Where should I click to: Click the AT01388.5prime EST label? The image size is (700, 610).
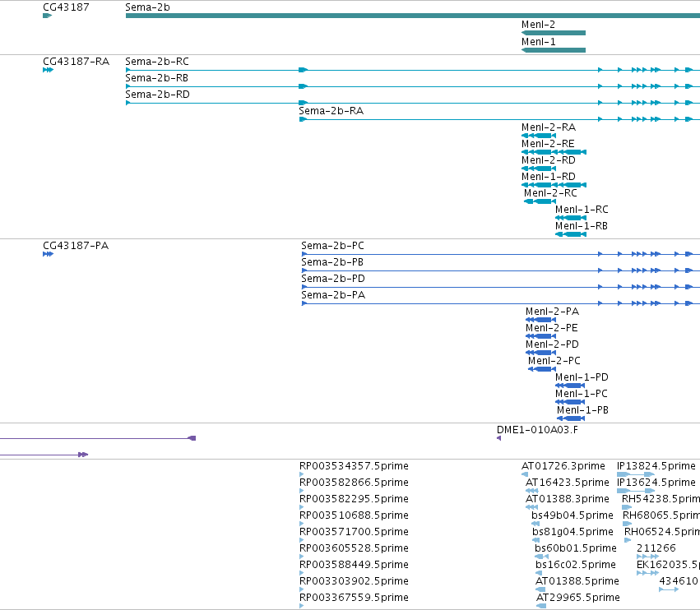577,581
